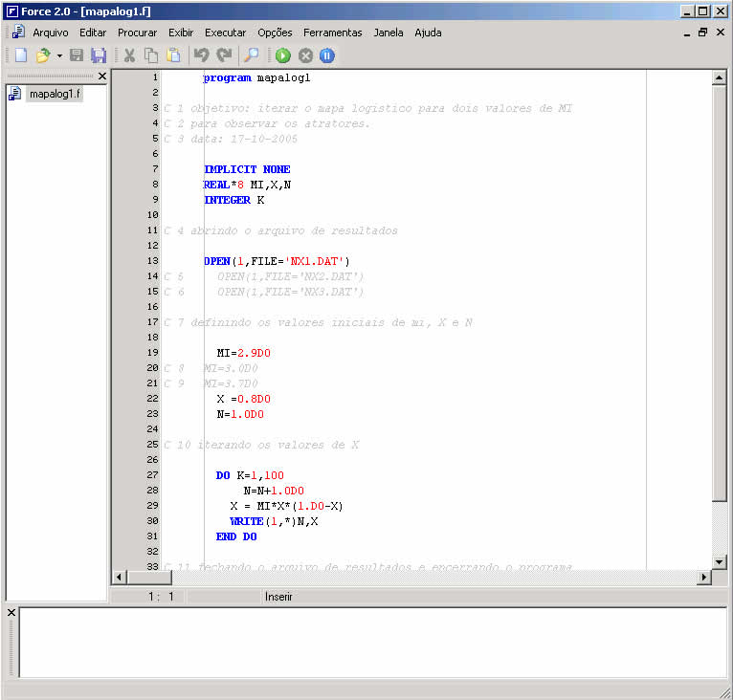Close the inner mapalog1.f document
The image size is (733, 700).
721,33
